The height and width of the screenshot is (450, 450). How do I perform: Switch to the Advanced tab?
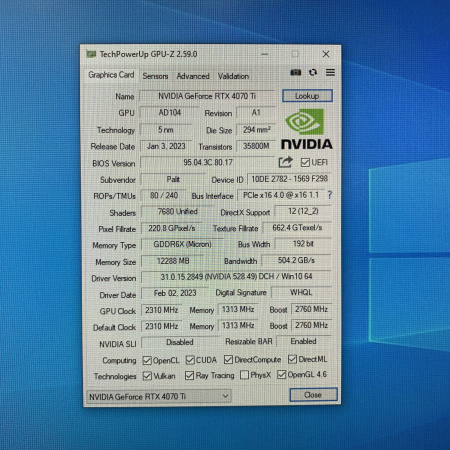coord(193,76)
